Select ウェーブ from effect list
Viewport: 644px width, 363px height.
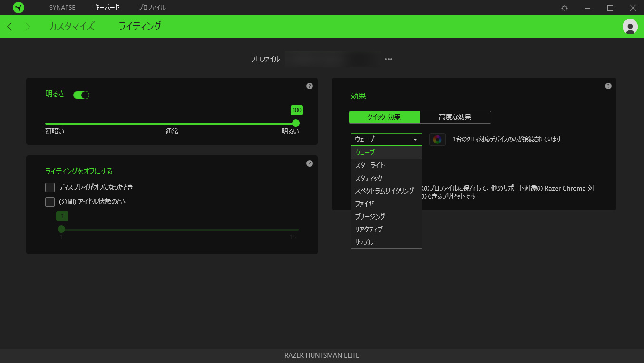click(x=387, y=153)
